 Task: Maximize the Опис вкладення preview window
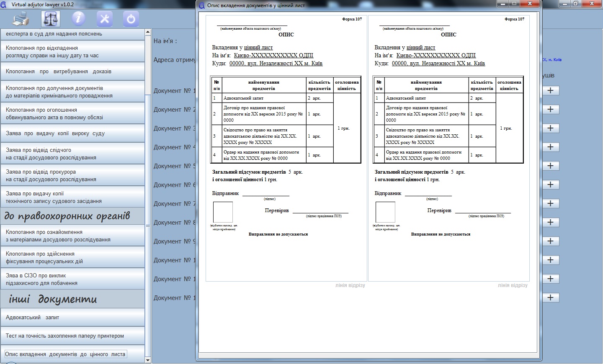514,4
